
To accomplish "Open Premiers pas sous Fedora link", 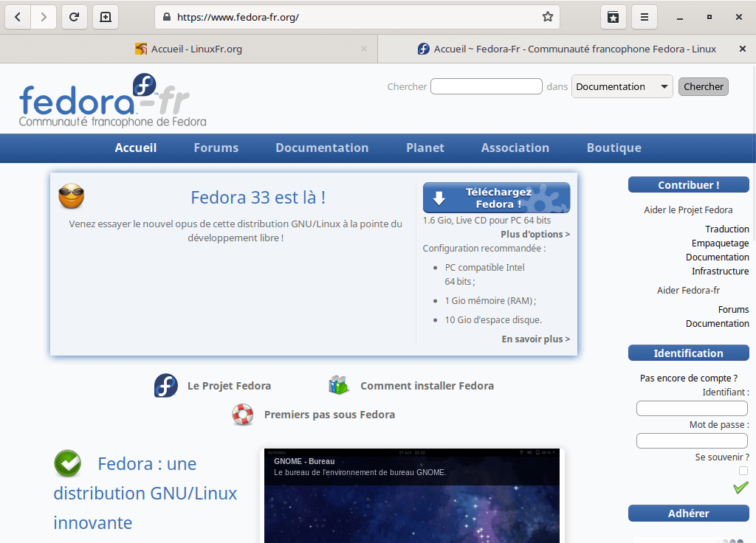I will [329, 415].
